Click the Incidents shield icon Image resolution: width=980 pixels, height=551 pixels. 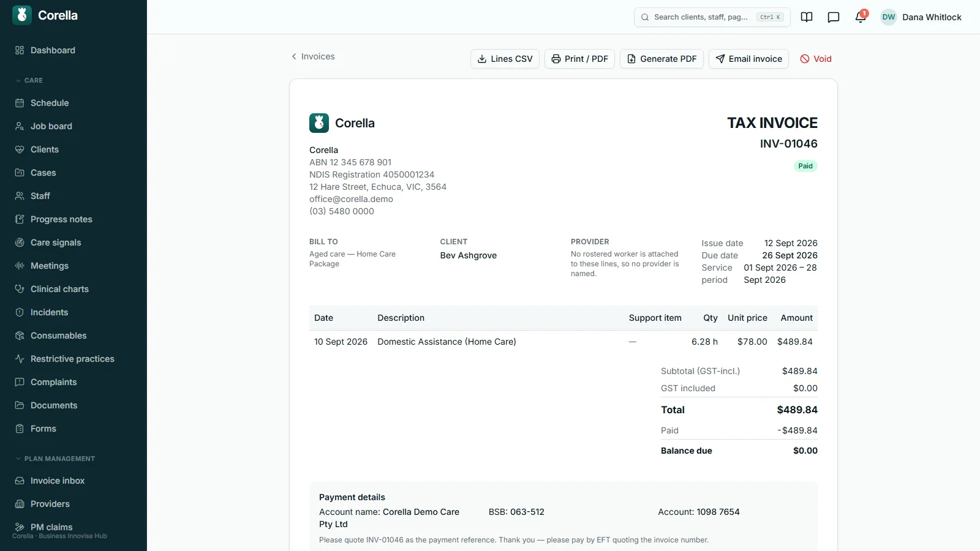coord(20,312)
